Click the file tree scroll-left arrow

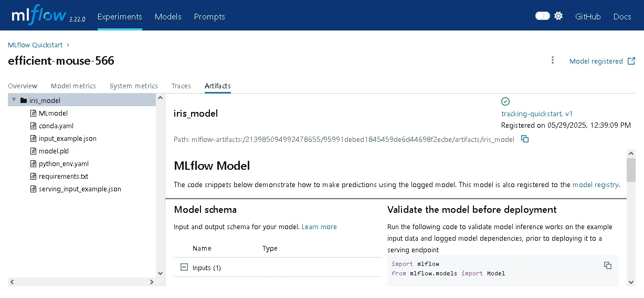[12, 282]
